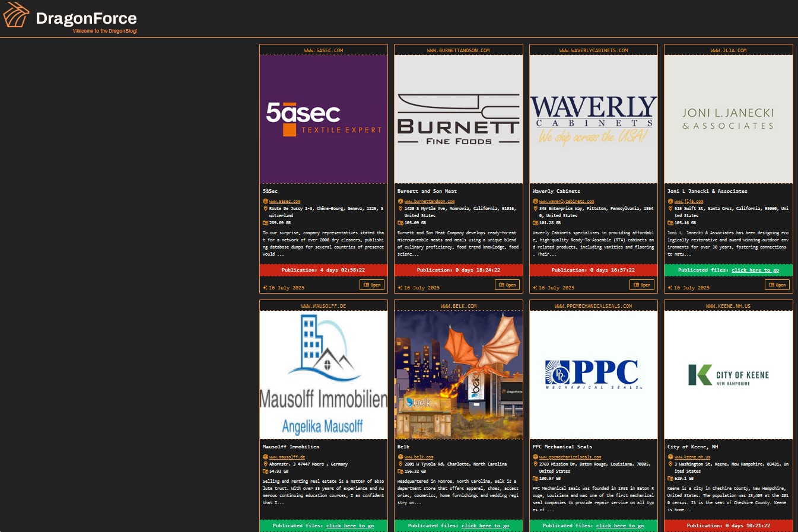Viewport: 798px width, 532px height.
Task: Click the location pin on the Waverly Cabinets card
Action: coord(535,209)
